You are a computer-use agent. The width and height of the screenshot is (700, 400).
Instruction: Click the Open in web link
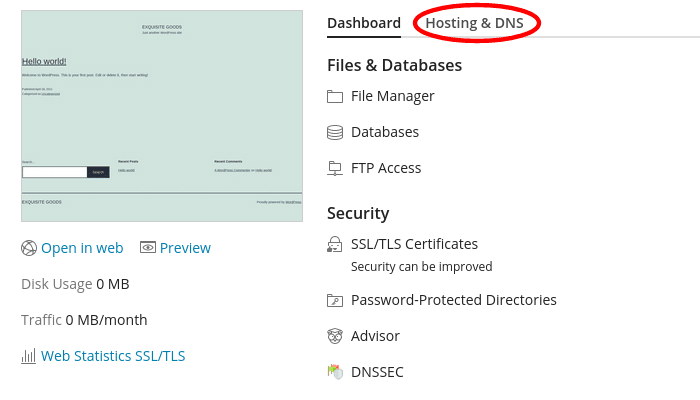click(x=82, y=248)
